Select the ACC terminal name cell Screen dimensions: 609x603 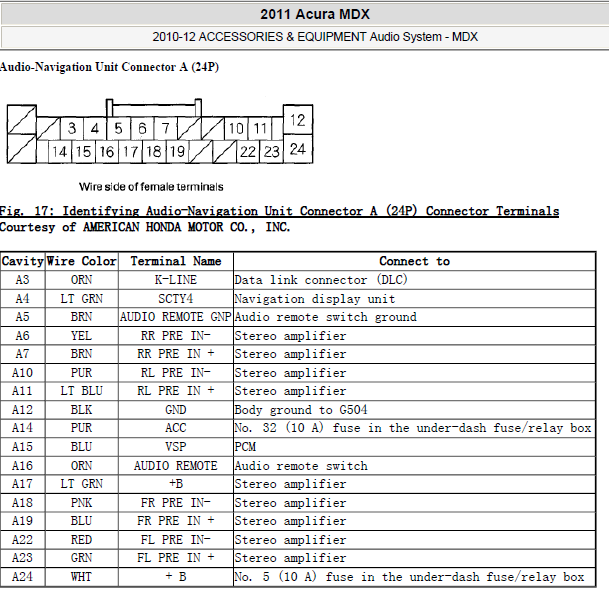coord(176,428)
